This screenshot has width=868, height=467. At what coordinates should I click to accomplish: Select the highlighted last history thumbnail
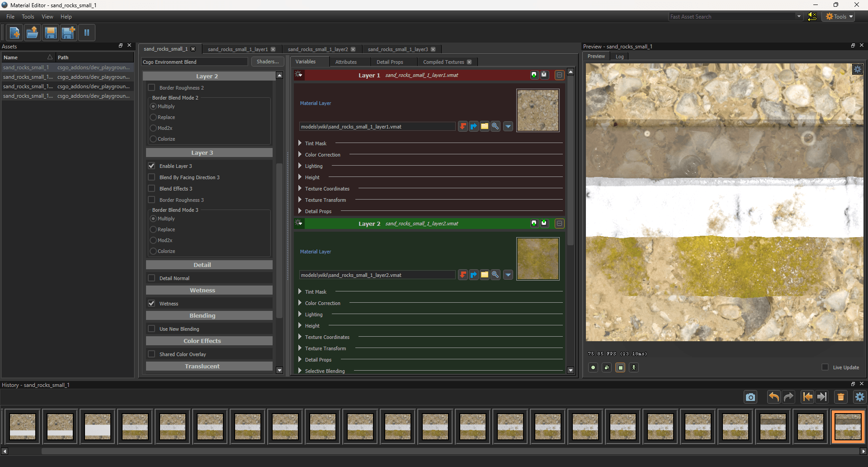coord(848,426)
